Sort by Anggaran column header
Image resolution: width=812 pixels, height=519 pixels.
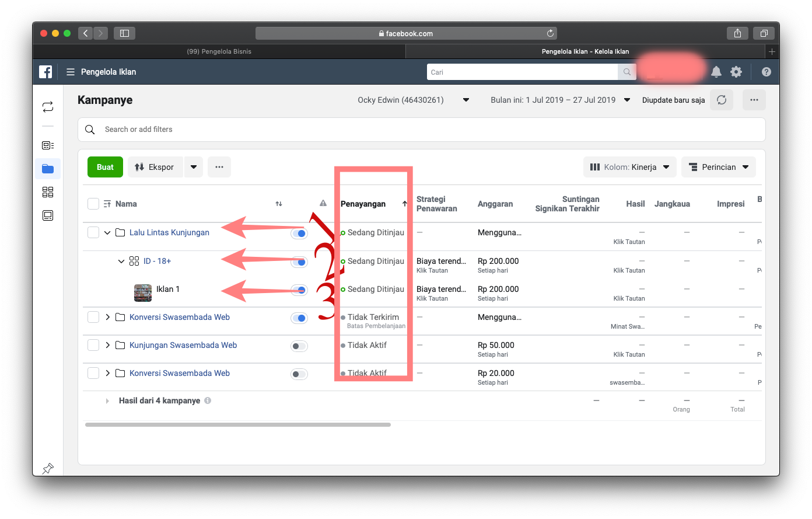point(495,204)
